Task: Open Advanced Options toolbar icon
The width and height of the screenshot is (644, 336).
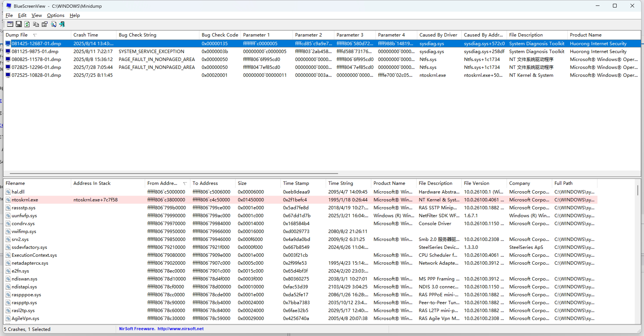Action: tap(10, 24)
